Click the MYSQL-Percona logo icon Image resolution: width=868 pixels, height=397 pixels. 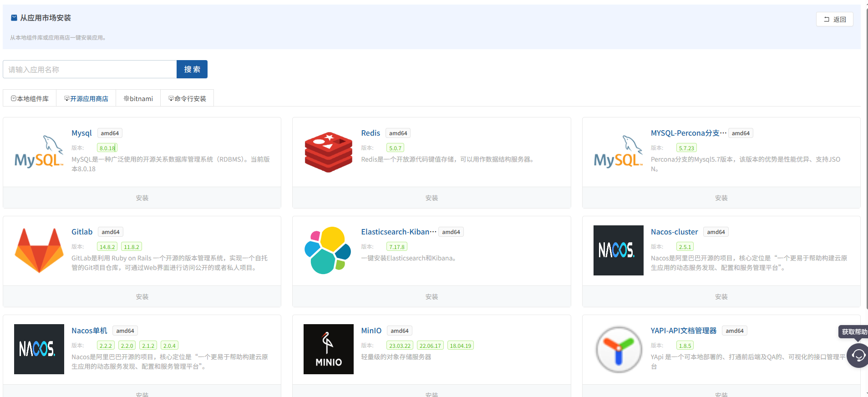coord(618,152)
